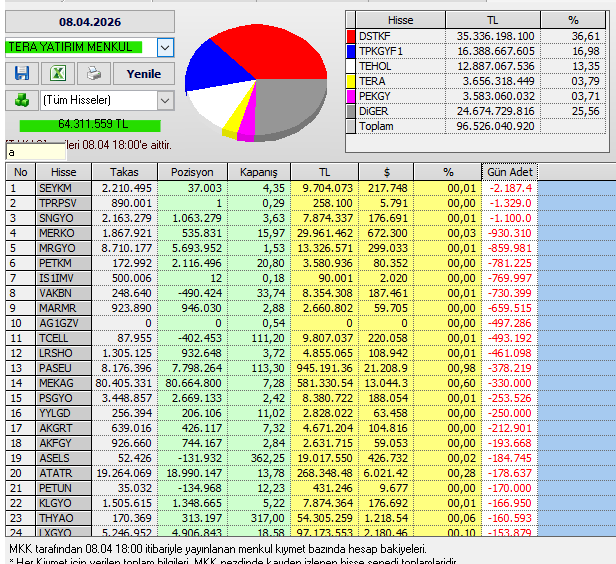Viewport: 616px width, 564px height.
Task: Select the PETKM stock cell
Action: (64, 263)
